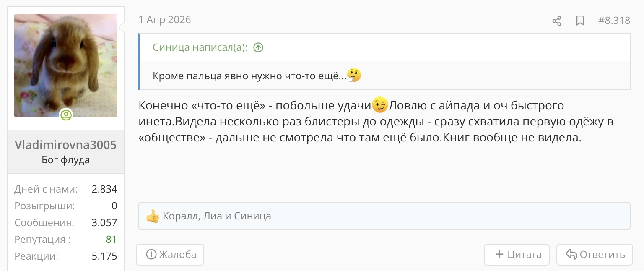This screenshot has width=644, height=271.
Task: Bookmark this post with the bookmark icon
Action: click(x=580, y=21)
